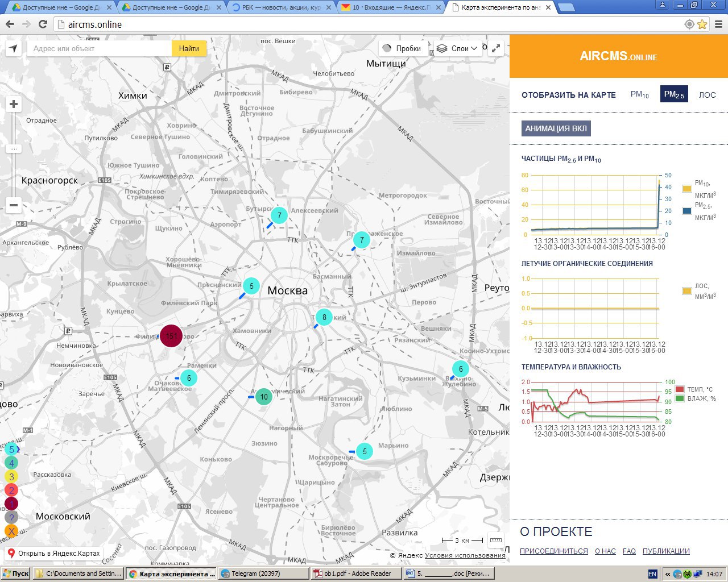The width and height of the screenshot is (728, 582).
Task: Open Dr.Web spider icon in system tray
Action: click(688, 574)
